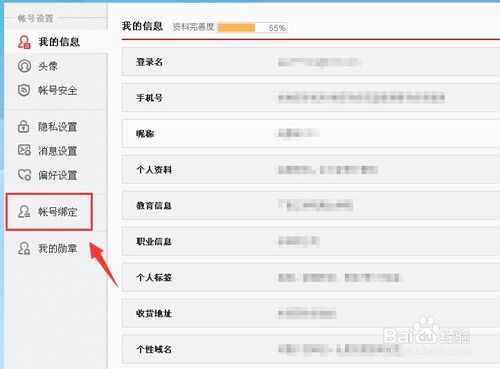Click the 资料完善度 55% progress bar
Screen dimensions: 500x369
click(252, 28)
